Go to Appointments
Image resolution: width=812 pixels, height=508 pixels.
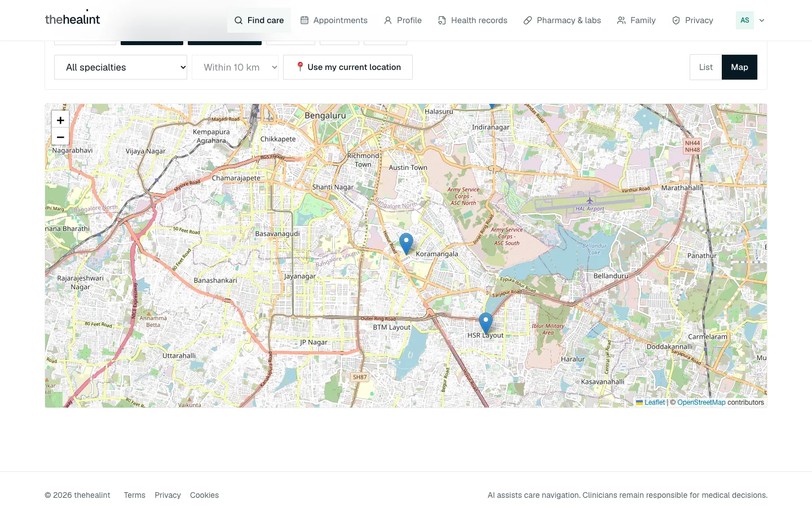click(x=334, y=20)
